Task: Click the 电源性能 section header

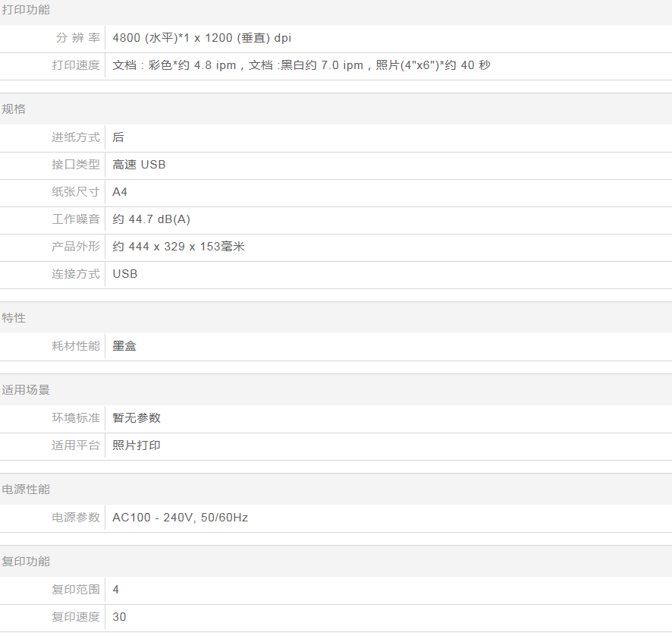Action: (x=26, y=490)
